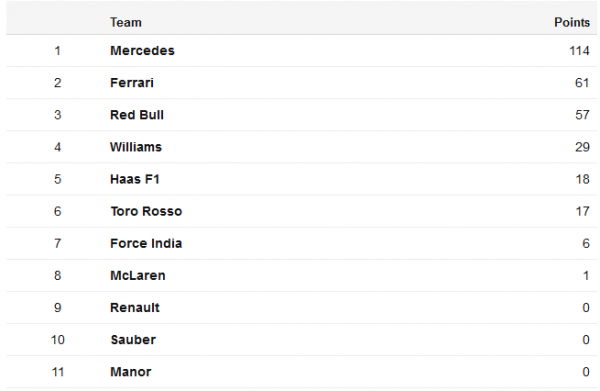Click the Force India team name
The image size is (600, 391).
[146, 244]
